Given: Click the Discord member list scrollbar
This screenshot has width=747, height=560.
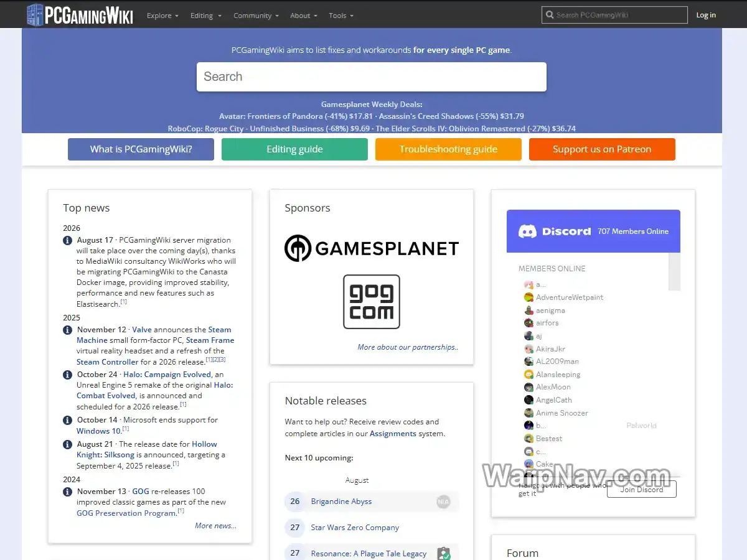Looking at the screenshot, I should (x=674, y=271).
